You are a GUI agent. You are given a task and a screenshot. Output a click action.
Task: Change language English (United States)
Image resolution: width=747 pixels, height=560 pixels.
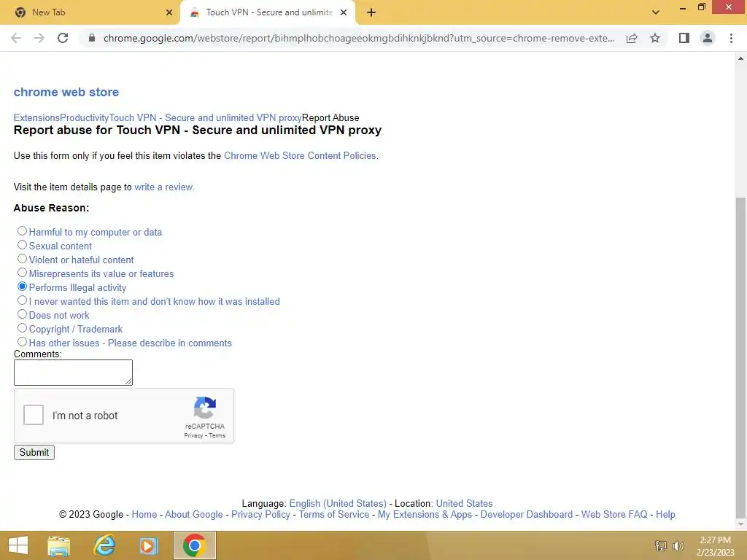338,503
